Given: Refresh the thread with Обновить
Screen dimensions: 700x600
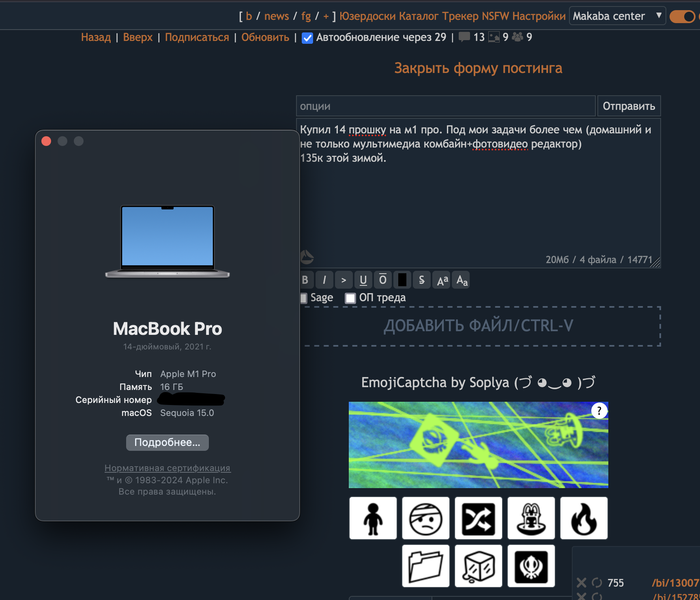Looking at the screenshot, I should pos(265,37).
